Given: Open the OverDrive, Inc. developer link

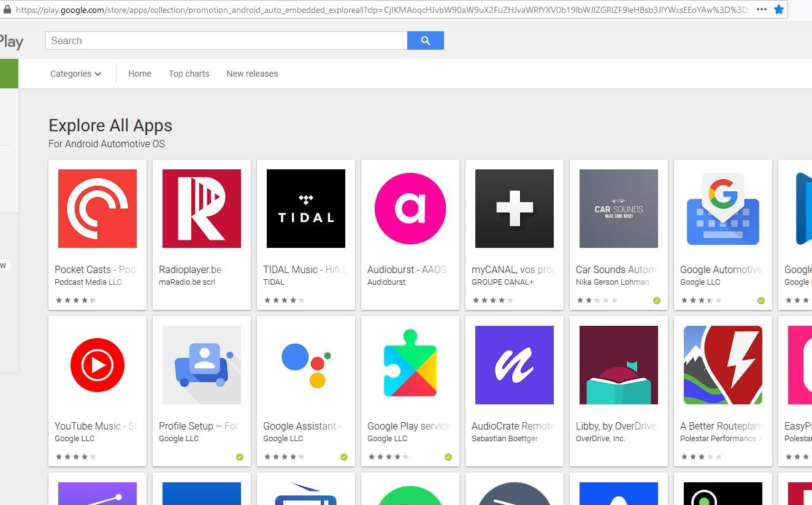Looking at the screenshot, I should (x=600, y=439).
